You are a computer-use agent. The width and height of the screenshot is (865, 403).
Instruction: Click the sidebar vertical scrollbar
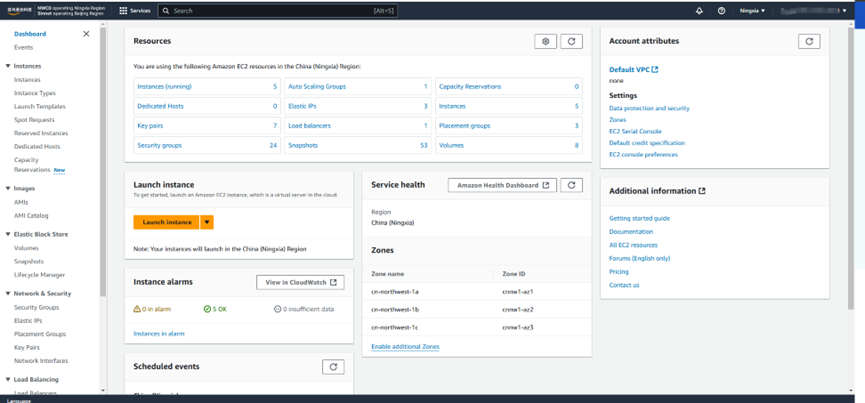click(103, 163)
